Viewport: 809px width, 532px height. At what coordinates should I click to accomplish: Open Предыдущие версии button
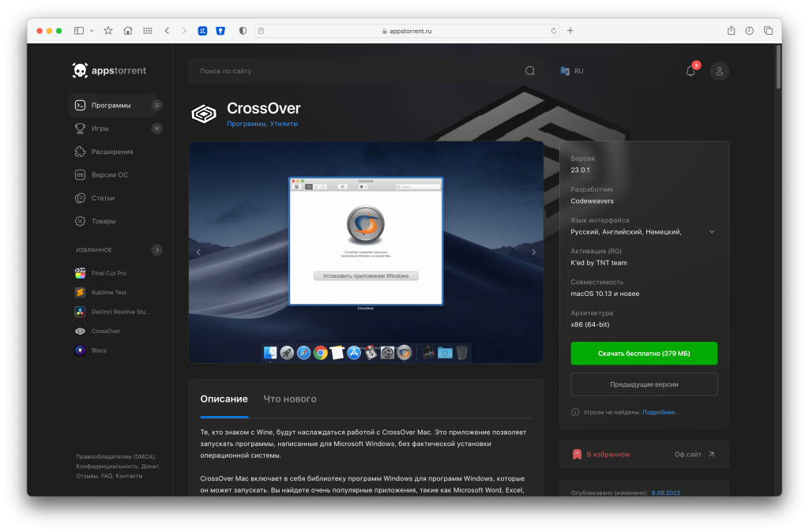point(644,384)
